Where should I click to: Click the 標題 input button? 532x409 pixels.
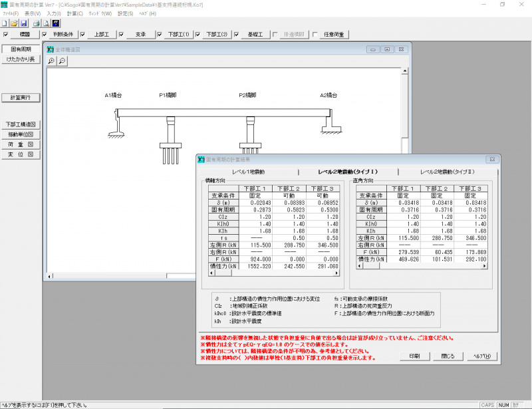point(25,35)
